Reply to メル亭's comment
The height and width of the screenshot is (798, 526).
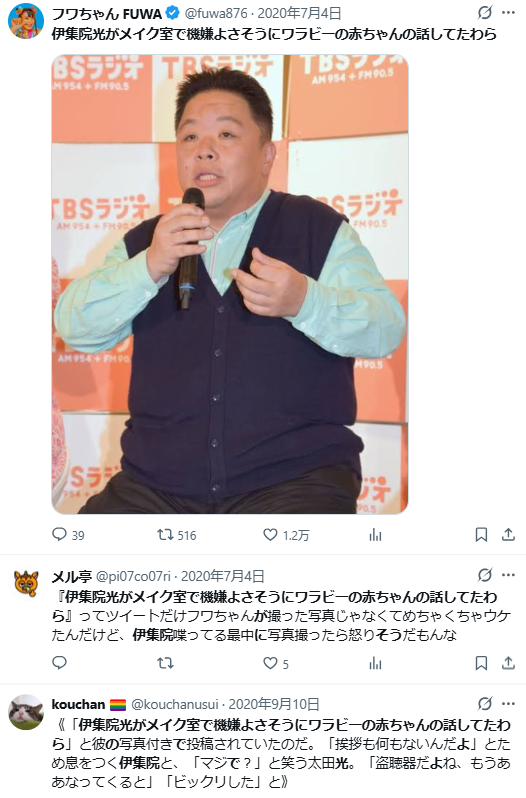click(60, 663)
